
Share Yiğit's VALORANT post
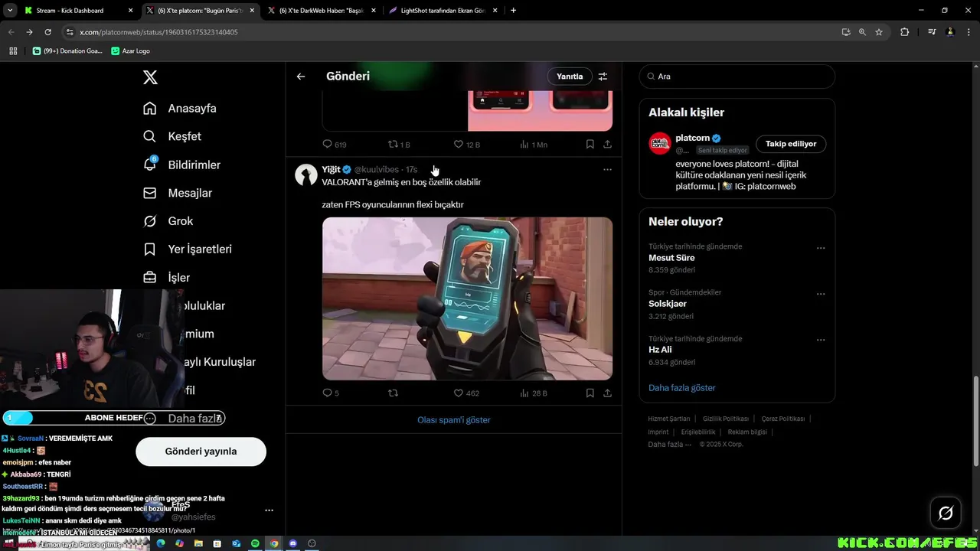[x=607, y=393]
